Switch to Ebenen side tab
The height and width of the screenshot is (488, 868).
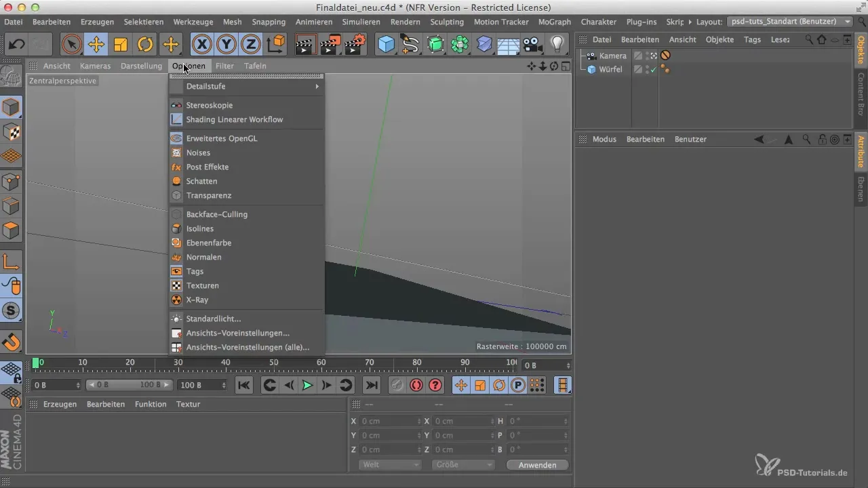coord(861,189)
